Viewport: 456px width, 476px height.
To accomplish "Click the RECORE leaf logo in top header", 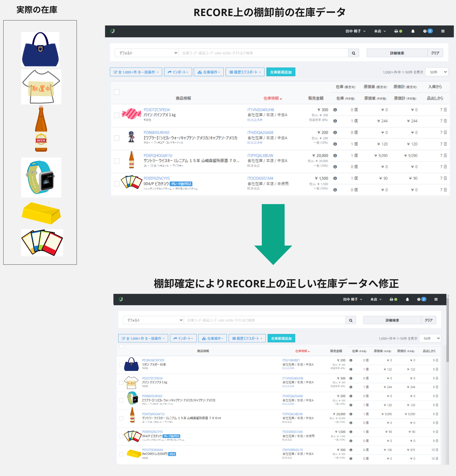I will 112,31.
